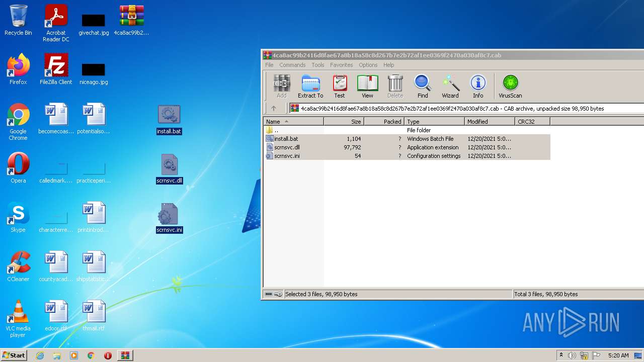Select scrnsvc.ini icon on the desktop
This screenshot has width=644, height=362.
[x=169, y=218]
